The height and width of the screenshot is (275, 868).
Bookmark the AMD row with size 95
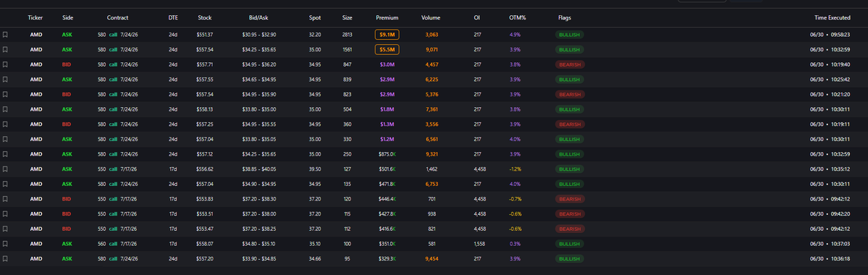pyautogui.click(x=4, y=258)
